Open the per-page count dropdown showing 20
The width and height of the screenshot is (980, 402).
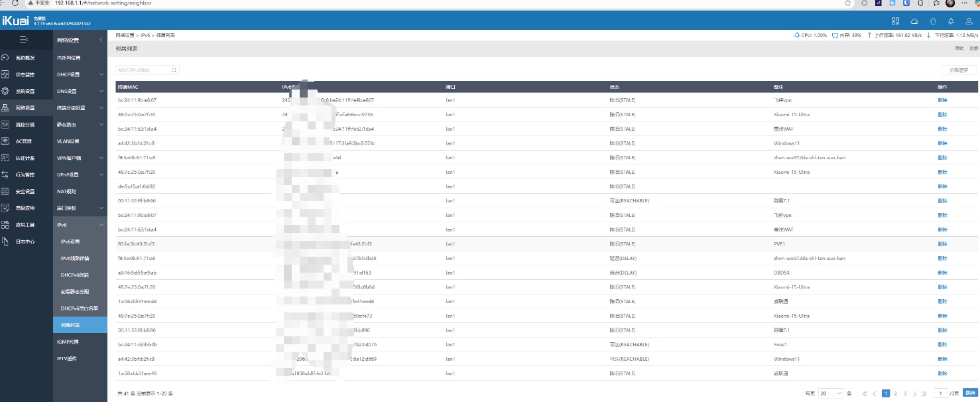point(830,393)
